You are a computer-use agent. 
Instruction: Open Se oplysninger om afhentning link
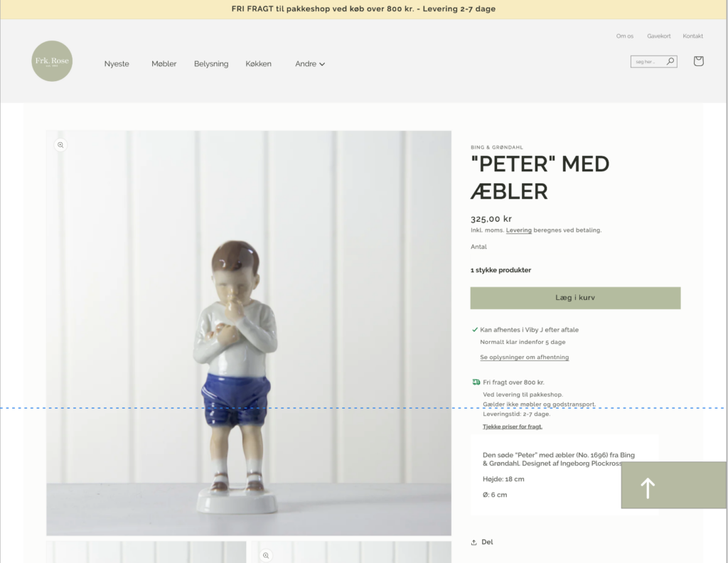click(x=524, y=357)
